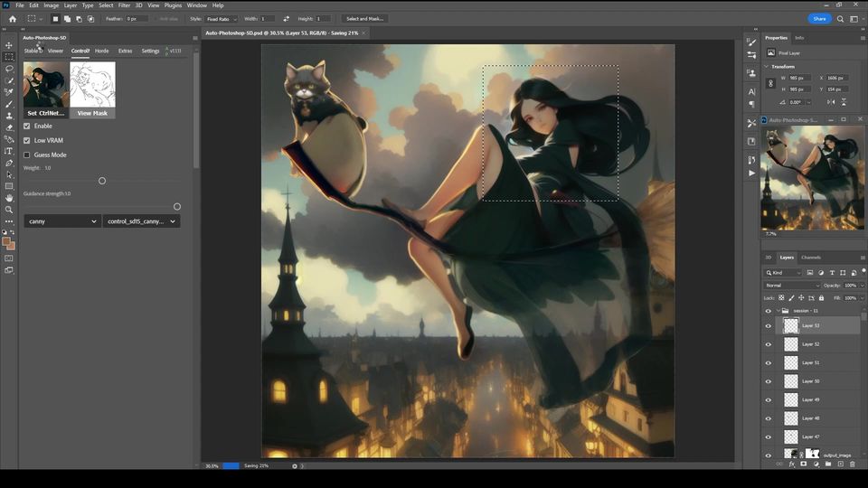Hide Layer 52 using its eye icon
Viewport: 868px width, 488px height.
tap(768, 344)
